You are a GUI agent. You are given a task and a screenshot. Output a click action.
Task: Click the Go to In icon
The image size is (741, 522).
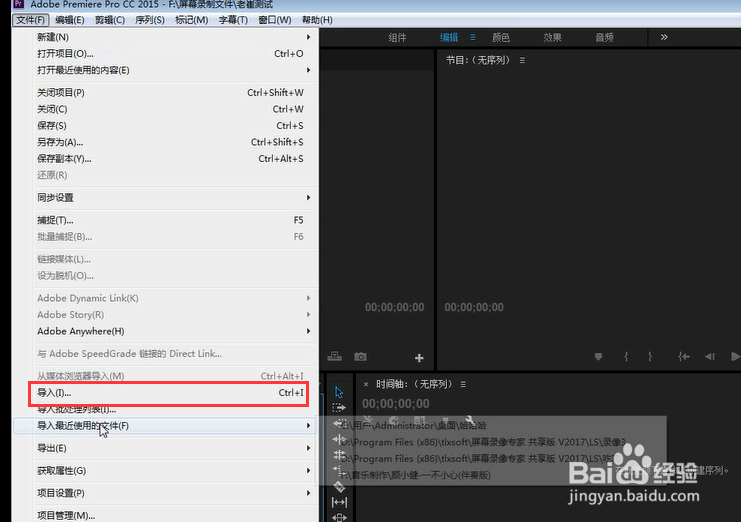(683, 357)
